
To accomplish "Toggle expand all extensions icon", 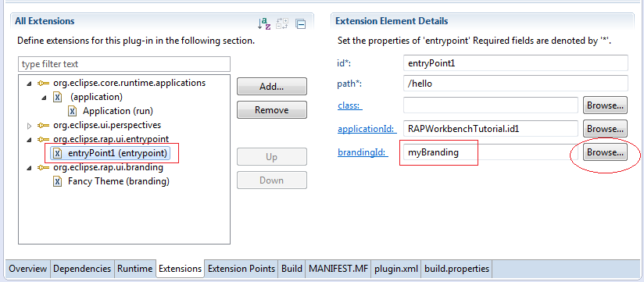I will point(283,24).
